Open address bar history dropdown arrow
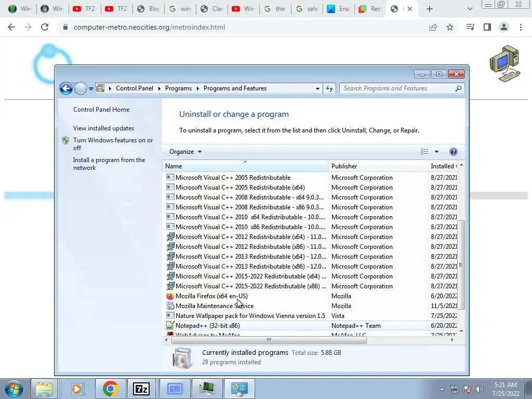 (x=317, y=88)
